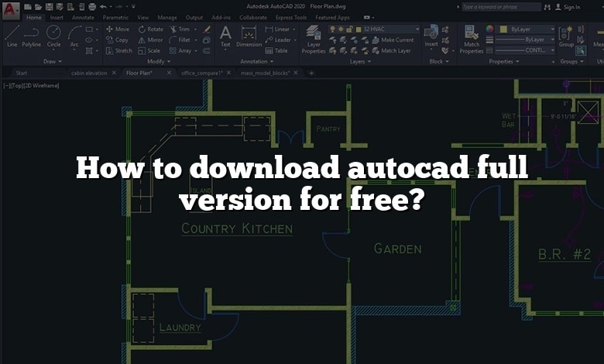Open Layer Properties manager
This screenshot has width=604, height=364.
click(x=314, y=39)
